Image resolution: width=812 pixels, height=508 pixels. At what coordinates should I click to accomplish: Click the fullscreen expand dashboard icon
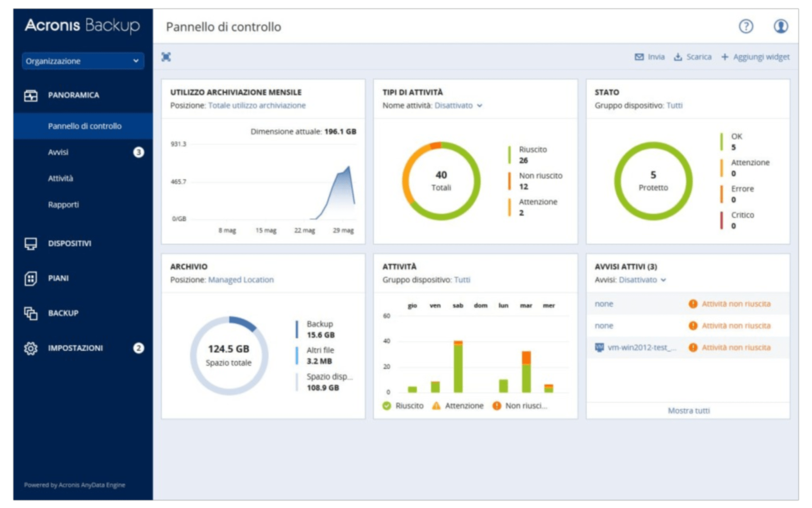166,57
